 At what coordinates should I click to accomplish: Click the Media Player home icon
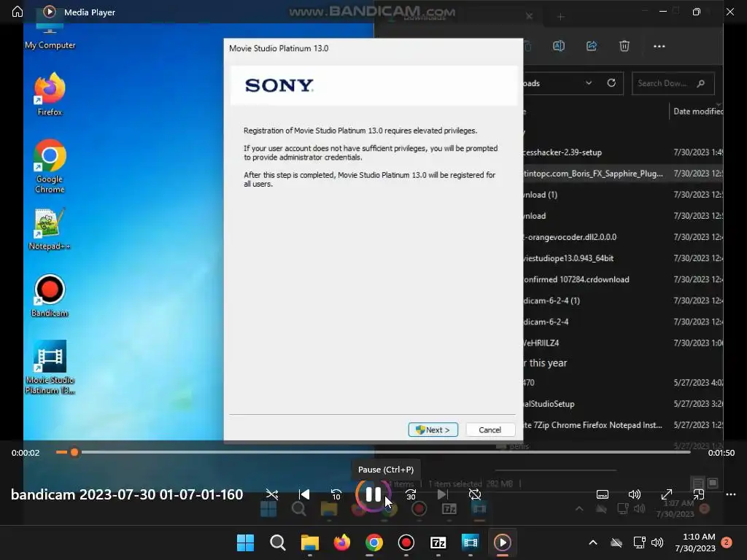pyautogui.click(x=18, y=12)
